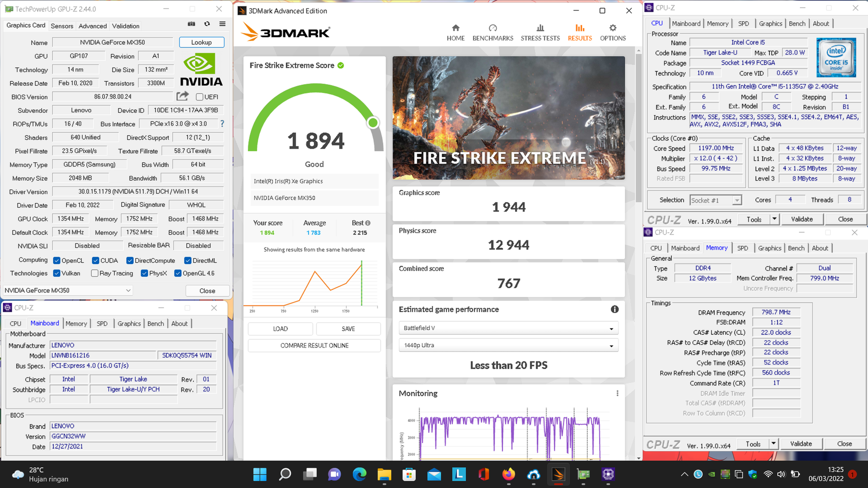This screenshot has width=868, height=488.
Task: Open SPD tab in top-right CPU-Z
Action: (x=743, y=23)
